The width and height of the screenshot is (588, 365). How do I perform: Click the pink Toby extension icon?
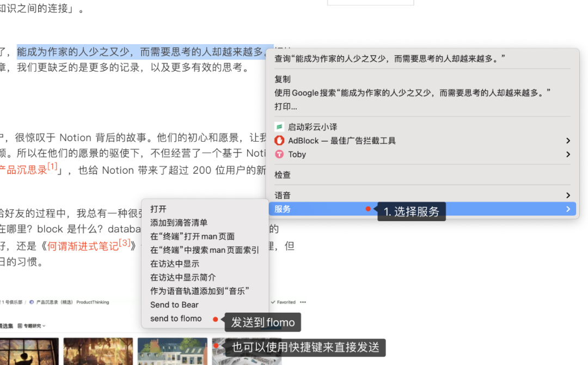pyautogui.click(x=279, y=154)
